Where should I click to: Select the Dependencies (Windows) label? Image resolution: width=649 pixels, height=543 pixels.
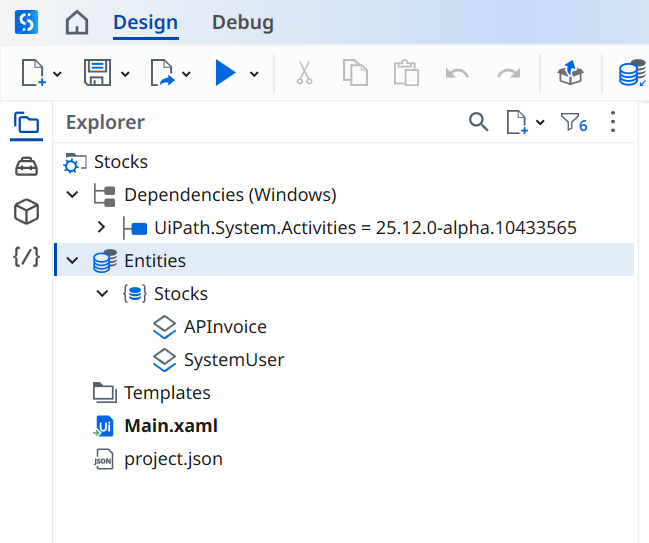click(x=230, y=195)
